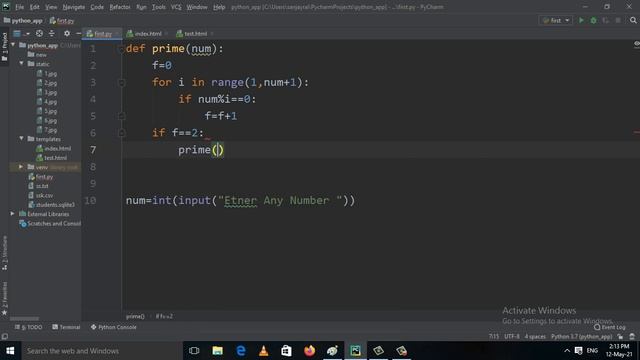Click Run with Coverage icon
The height and width of the screenshot is (360, 640).
[x=606, y=20]
